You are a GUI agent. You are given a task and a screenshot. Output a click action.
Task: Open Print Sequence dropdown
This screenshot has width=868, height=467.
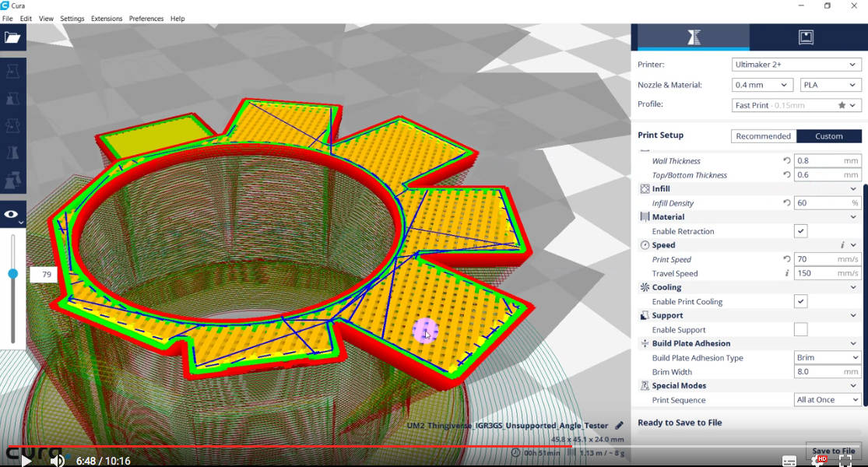[x=827, y=399]
